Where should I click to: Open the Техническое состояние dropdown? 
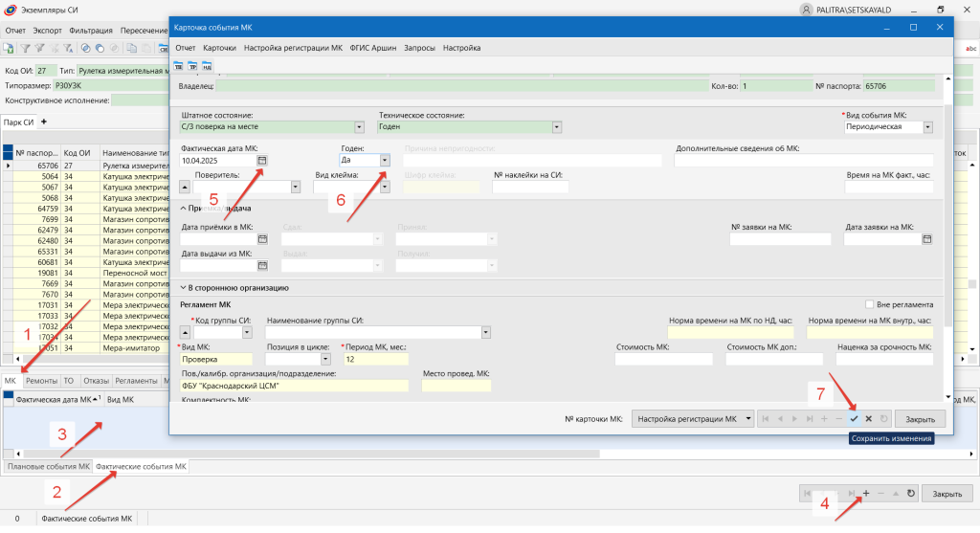point(557,127)
